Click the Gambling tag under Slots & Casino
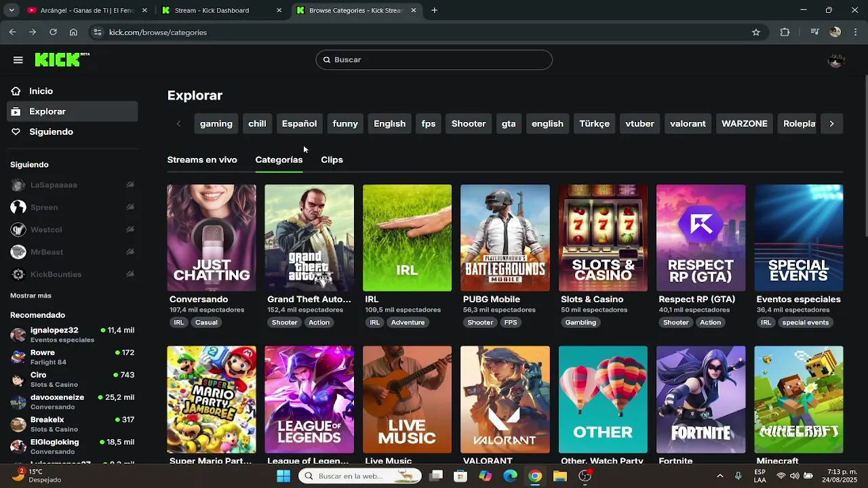 tap(580, 323)
